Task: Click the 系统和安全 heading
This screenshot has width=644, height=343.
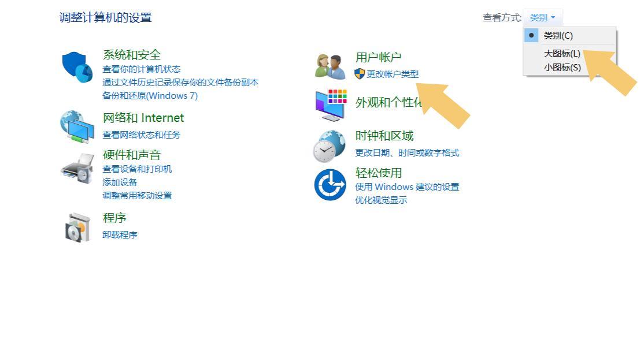Action: 132,55
